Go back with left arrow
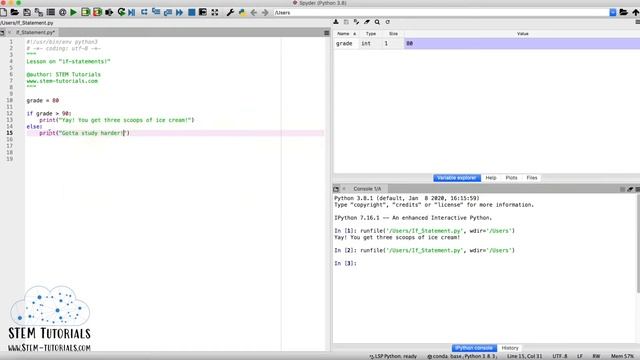The width and height of the screenshot is (640, 360). coord(254,13)
